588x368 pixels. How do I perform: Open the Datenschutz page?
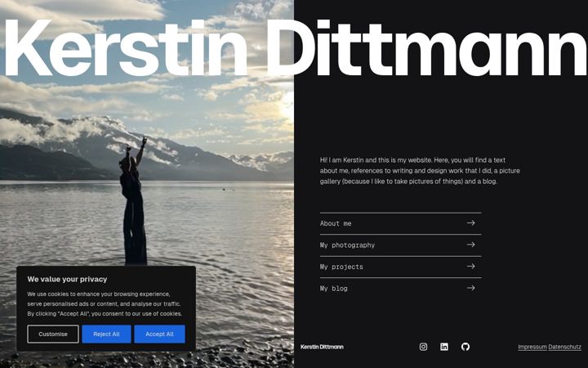pos(565,347)
